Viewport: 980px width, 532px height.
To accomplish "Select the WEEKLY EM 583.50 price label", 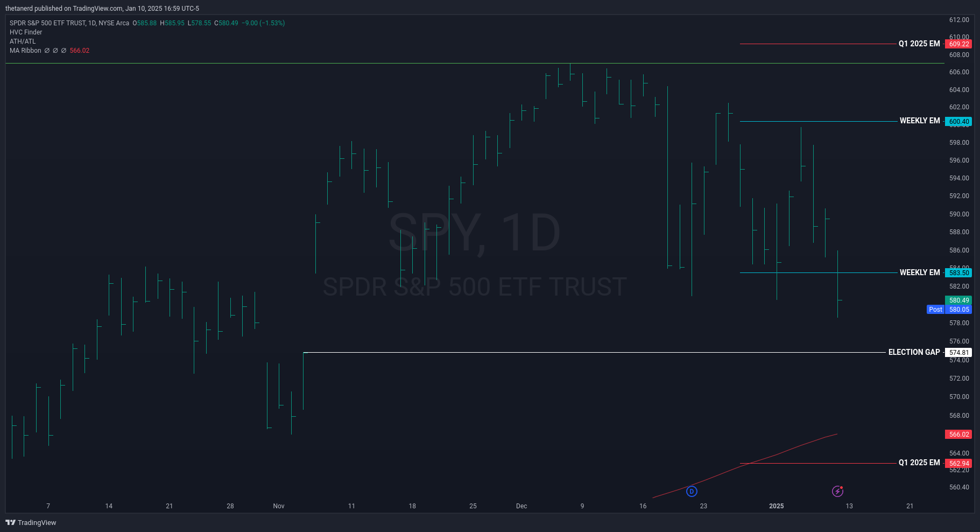I will pyautogui.click(x=958, y=273).
